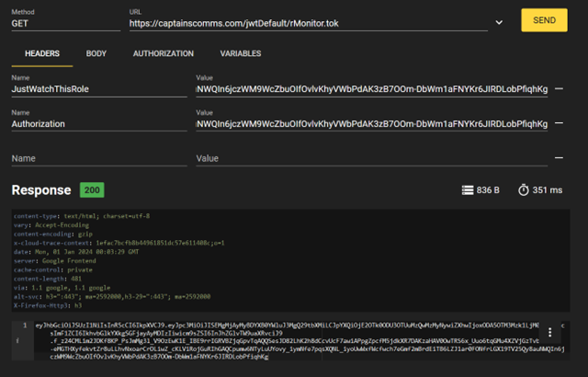Viewport: 588px width, 377px height.
Task: Click the response size storage icon
Action: 468,190
